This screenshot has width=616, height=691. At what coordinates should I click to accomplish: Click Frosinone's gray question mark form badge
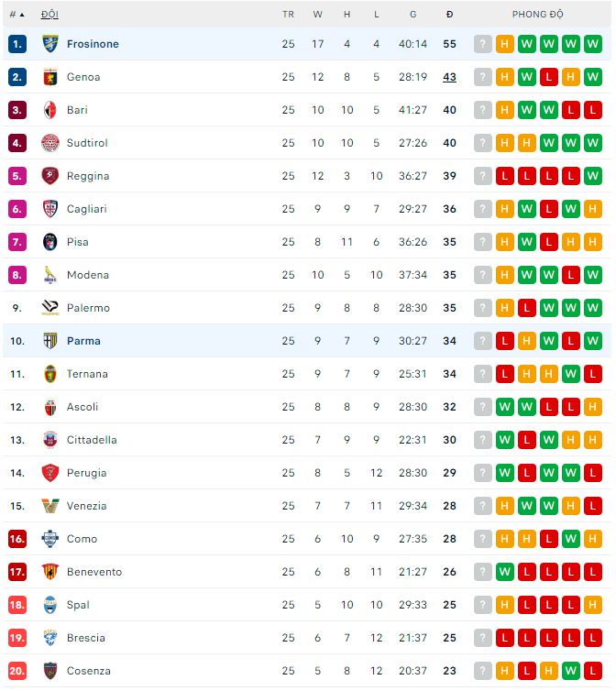point(483,44)
